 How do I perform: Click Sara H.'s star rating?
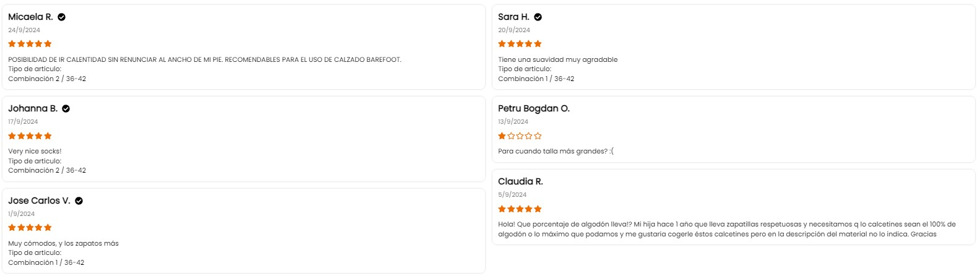pyautogui.click(x=520, y=44)
